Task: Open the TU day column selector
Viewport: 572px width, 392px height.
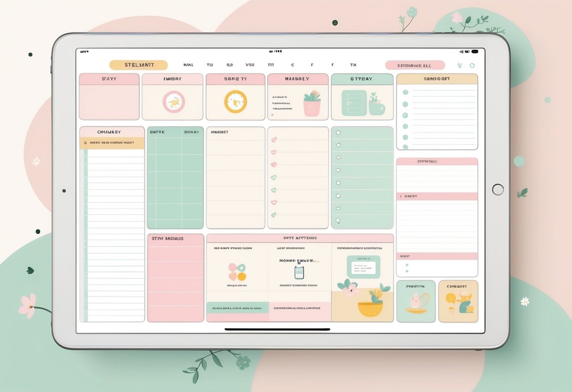Action: pos(209,65)
